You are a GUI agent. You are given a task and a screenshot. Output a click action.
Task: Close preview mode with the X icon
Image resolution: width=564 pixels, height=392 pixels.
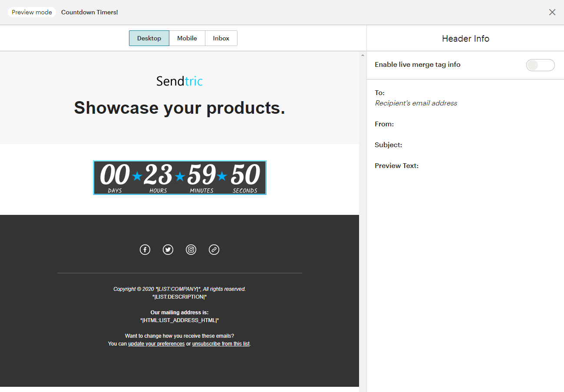tap(552, 12)
